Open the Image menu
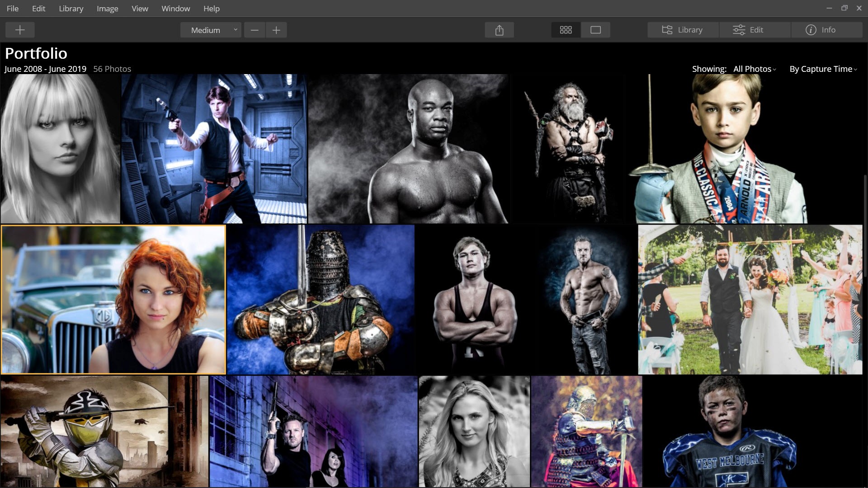Screen dimensions: 868x488 point(107,9)
